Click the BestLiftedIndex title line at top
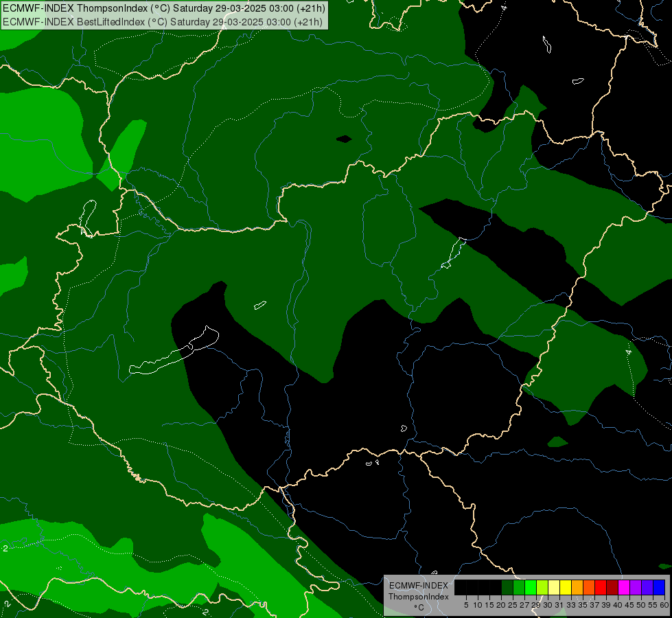Image resolution: width=672 pixels, height=618 pixels. (x=163, y=21)
